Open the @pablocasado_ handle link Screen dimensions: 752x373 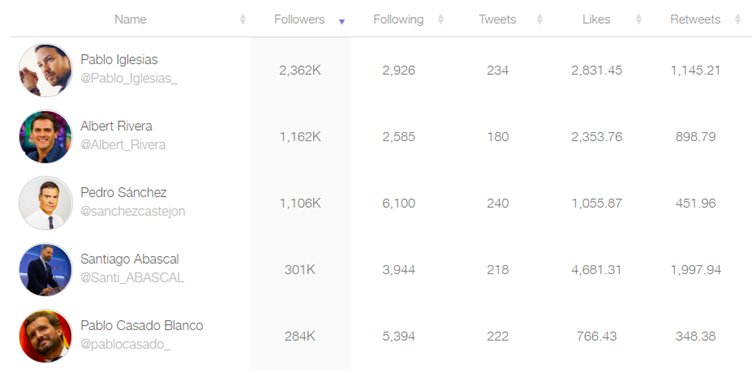(x=125, y=344)
